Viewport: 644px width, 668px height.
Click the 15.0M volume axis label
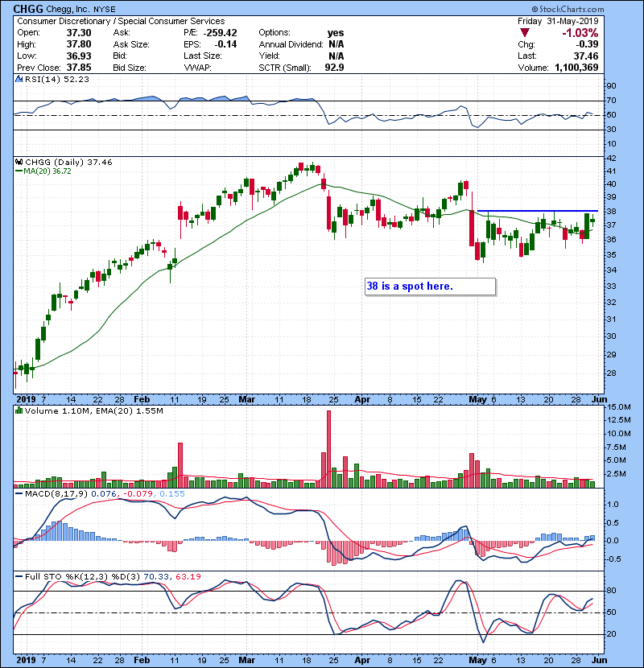click(619, 407)
